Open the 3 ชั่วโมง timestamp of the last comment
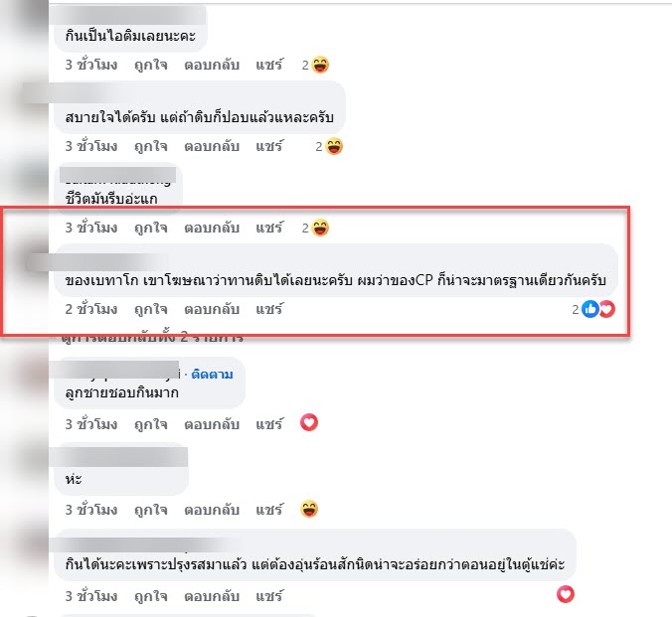This screenshot has width=672, height=617. (91, 596)
